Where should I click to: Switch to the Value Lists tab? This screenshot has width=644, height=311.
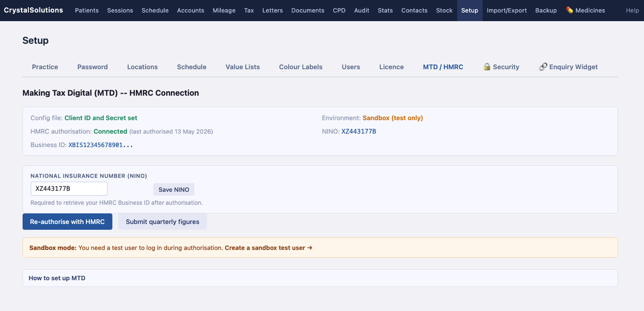click(x=243, y=67)
